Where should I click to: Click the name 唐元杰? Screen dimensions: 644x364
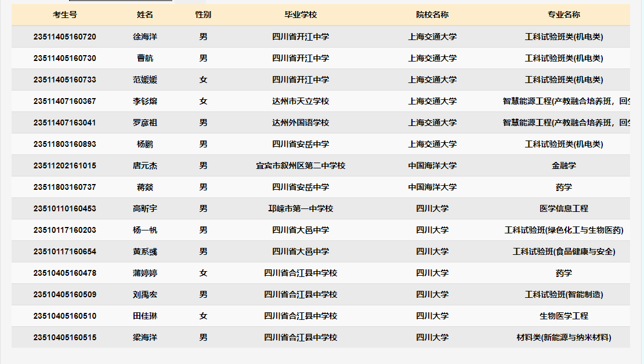coord(145,165)
